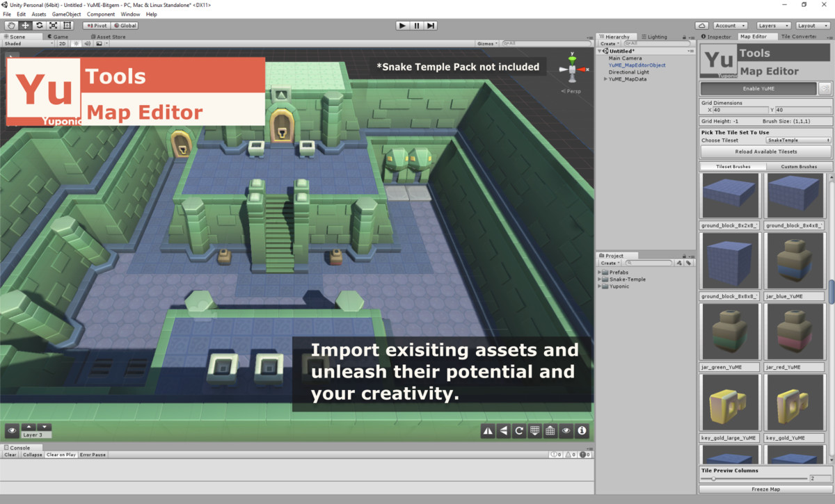Viewport: 835px width, 504px height.
Task: Switch to the Asset Store tab
Action: pos(108,37)
